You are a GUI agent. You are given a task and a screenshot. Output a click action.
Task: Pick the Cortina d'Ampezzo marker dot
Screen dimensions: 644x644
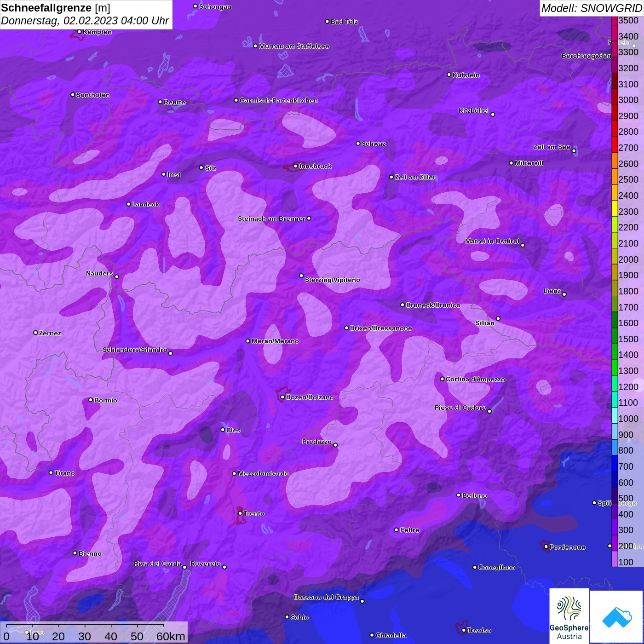(x=442, y=379)
